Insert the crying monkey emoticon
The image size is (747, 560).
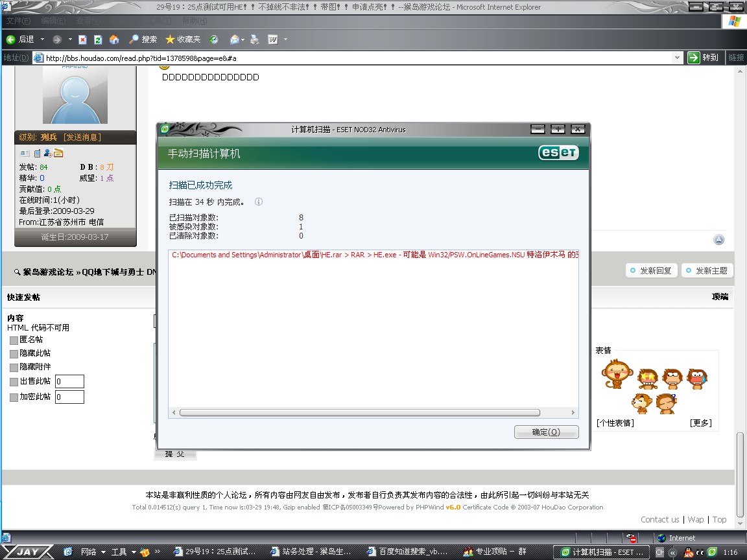click(696, 379)
